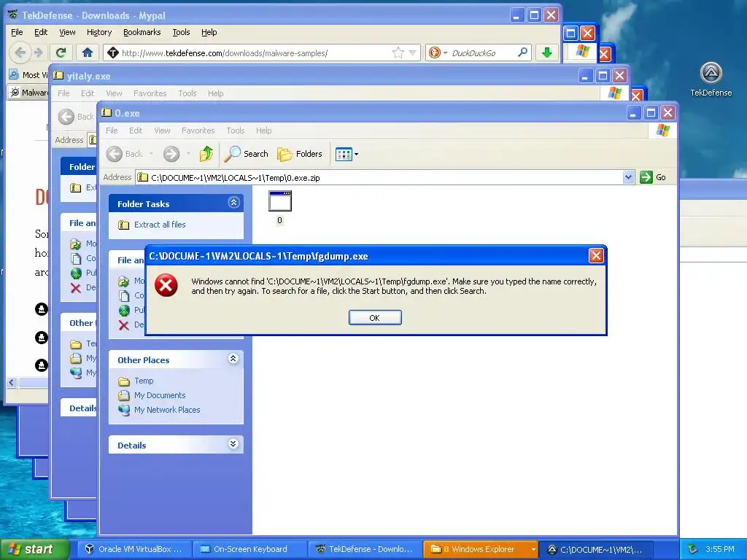This screenshot has width=747, height=560.
Task: Click green Downloads arrow in Mypal toolbar
Action: [x=547, y=52]
